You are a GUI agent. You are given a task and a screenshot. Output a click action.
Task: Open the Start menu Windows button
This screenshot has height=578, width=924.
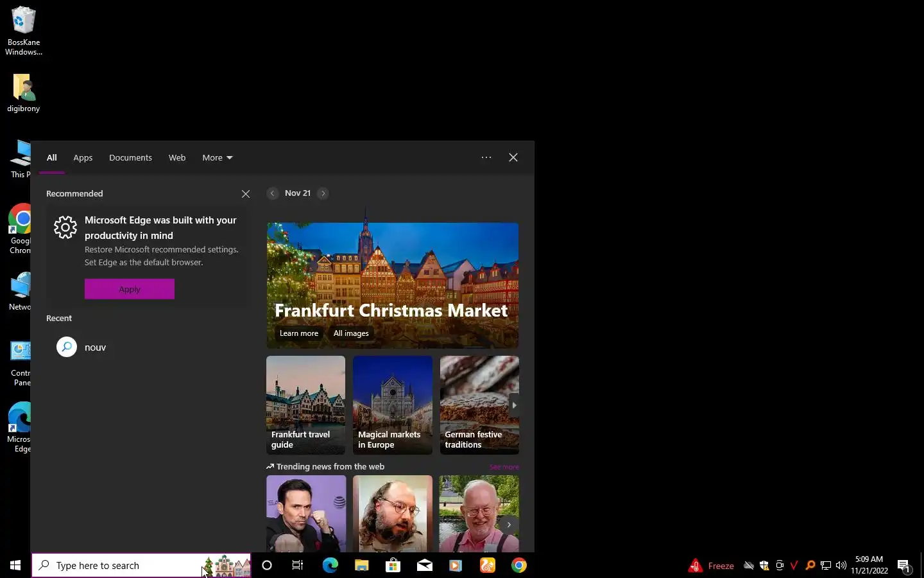click(15, 565)
